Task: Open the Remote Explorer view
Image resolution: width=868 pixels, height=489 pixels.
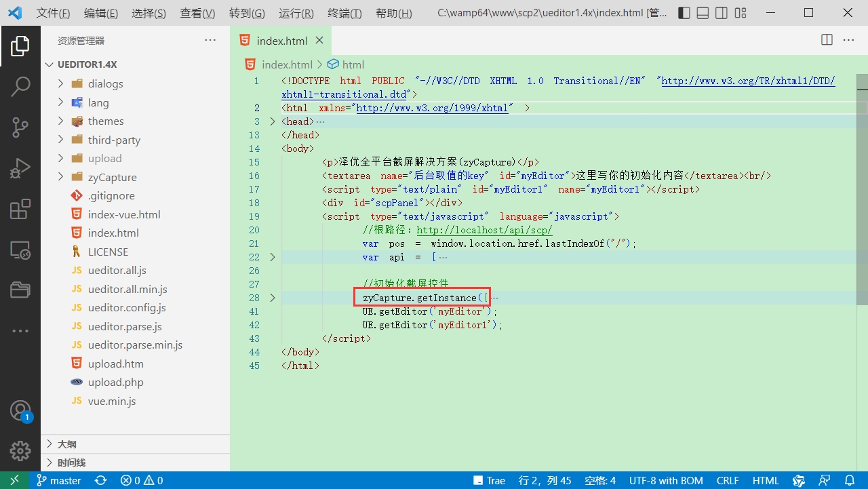Action: pos(20,250)
